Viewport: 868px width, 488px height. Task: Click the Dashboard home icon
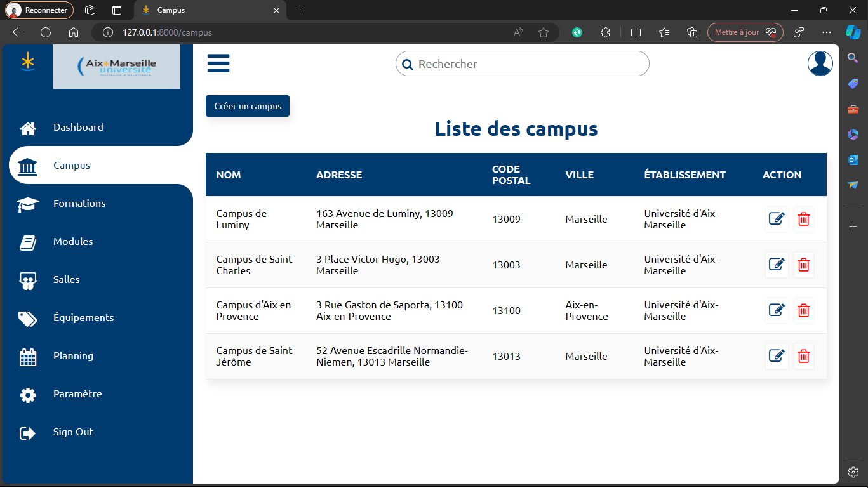(x=28, y=128)
